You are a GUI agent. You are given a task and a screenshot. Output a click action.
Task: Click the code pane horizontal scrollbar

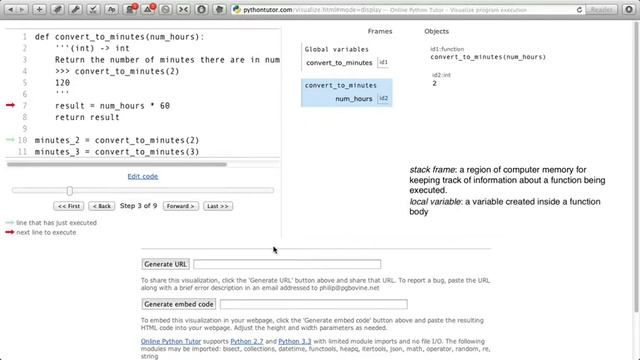tap(117, 164)
